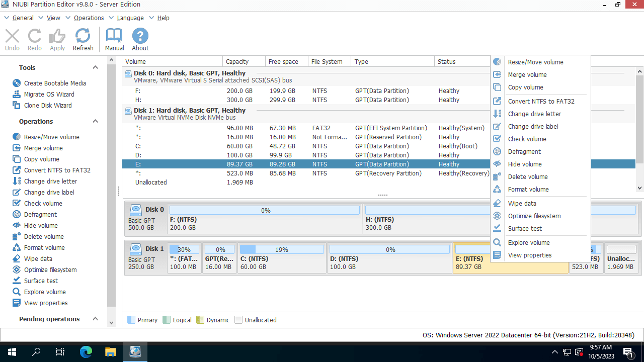Select Resize/Move volume in sidebar
The height and width of the screenshot is (362, 644).
[46, 137]
